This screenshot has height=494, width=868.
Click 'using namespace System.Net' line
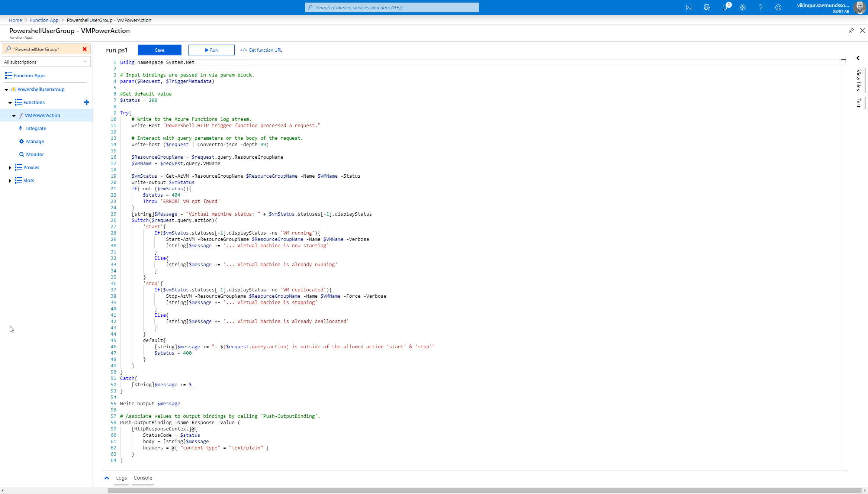click(157, 62)
